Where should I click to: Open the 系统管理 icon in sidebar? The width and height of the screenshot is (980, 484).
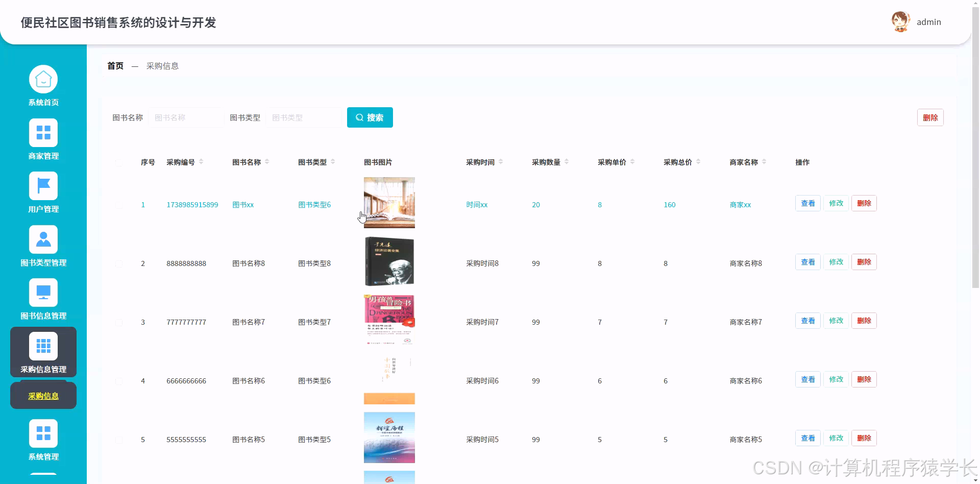(x=43, y=433)
